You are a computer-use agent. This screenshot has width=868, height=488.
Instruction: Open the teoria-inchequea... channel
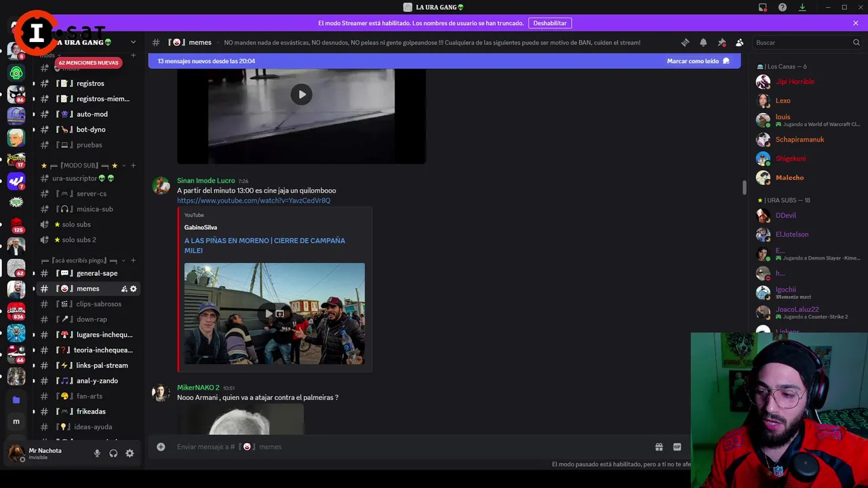point(88,350)
